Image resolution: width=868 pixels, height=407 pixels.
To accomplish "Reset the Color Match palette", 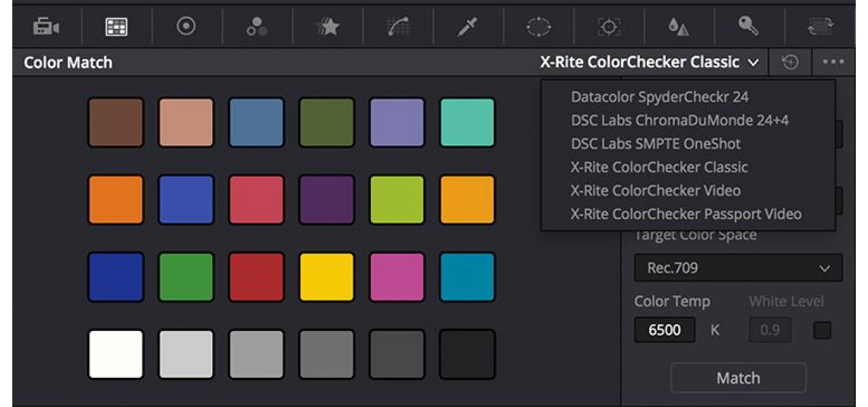I will pos(790,62).
